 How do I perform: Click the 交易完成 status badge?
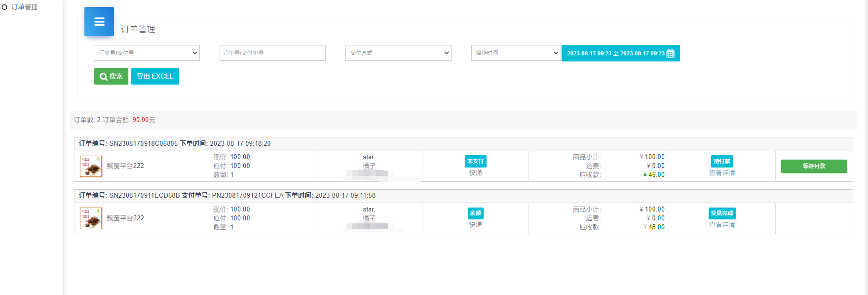722,213
